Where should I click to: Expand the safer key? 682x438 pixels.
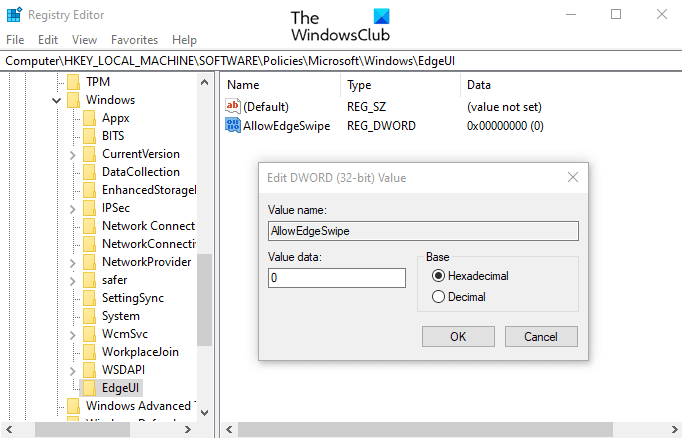72,281
